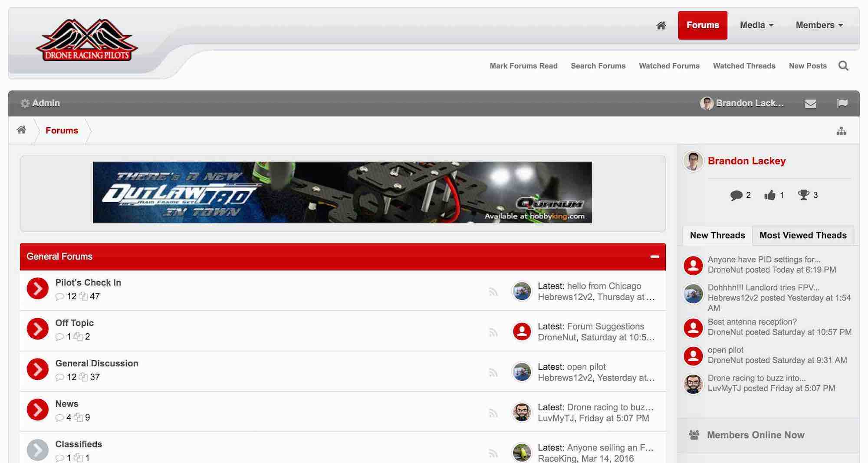Open Watched Forums
868x463 pixels.
tap(669, 66)
